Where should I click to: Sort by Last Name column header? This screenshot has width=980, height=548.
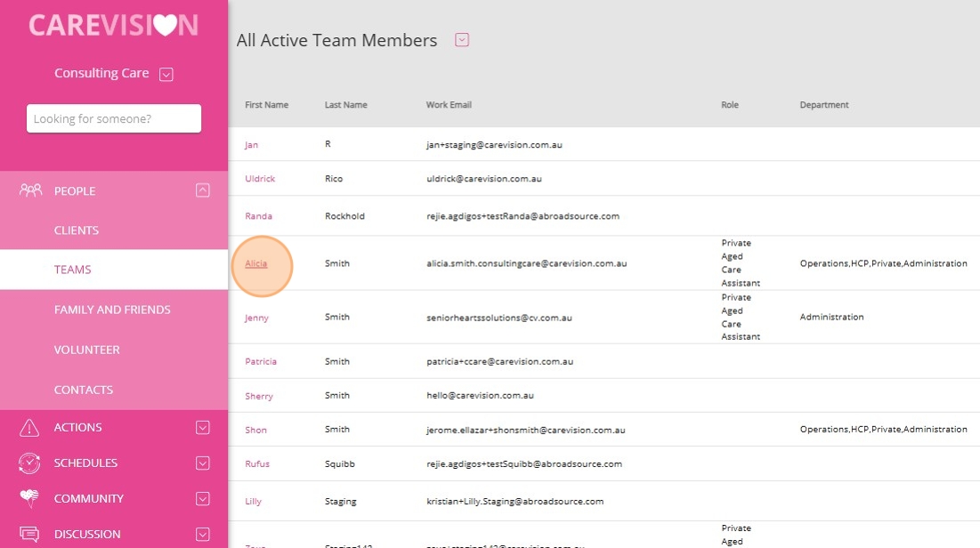pyautogui.click(x=345, y=105)
